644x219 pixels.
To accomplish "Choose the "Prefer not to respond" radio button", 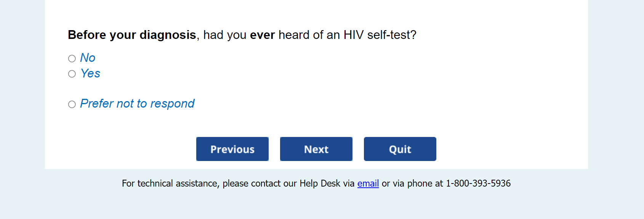I will (x=72, y=105).
